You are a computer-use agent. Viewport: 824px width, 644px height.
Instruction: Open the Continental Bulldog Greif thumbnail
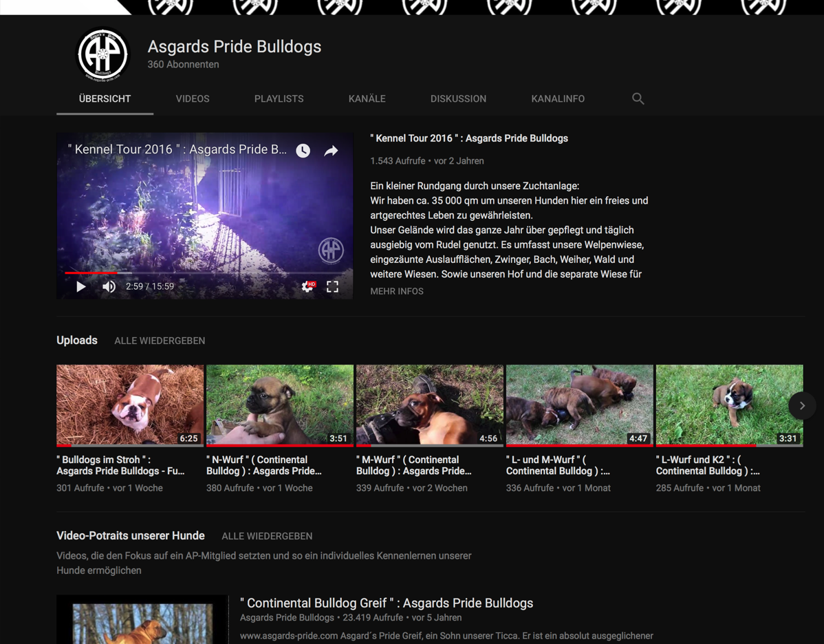click(x=142, y=619)
